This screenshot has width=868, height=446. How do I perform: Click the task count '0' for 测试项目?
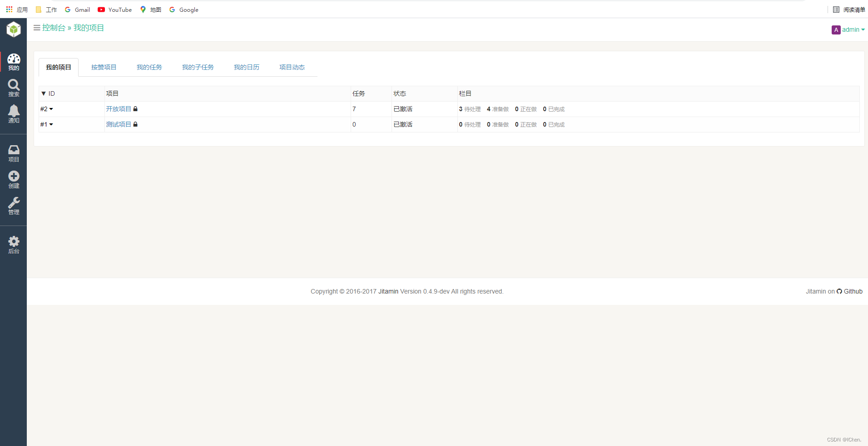(354, 124)
